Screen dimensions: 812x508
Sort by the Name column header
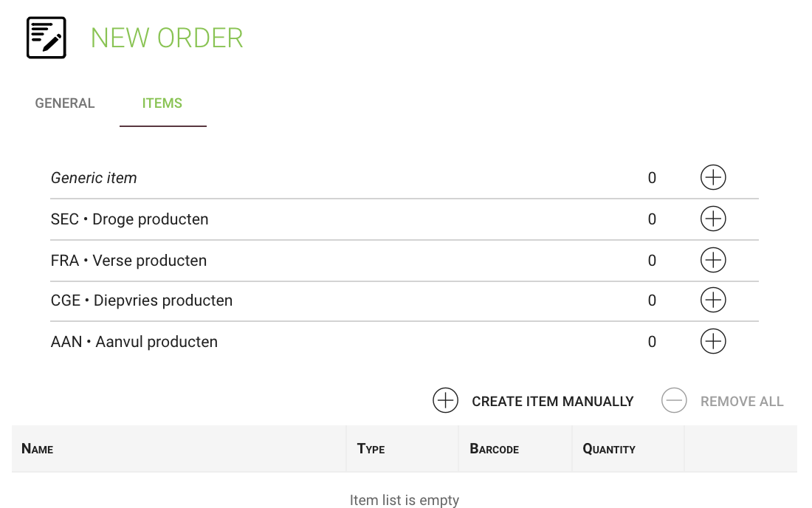click(38, 448)
